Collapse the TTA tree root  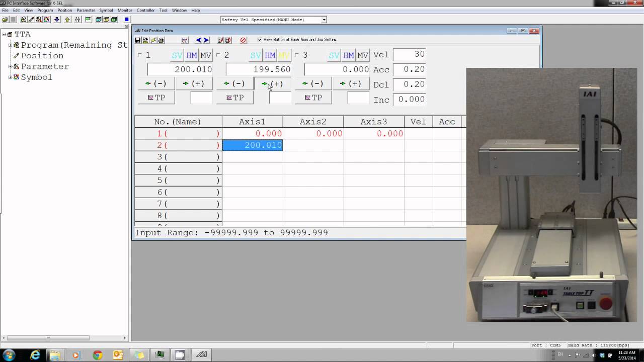click(x=4, y=34)
